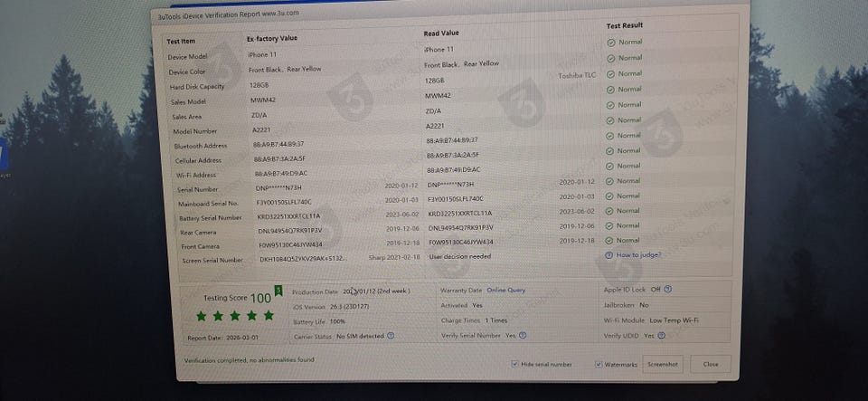This screenshot has width=868, height=401.
Task: Open the Online Query warranty link
Action: point(506,290)
